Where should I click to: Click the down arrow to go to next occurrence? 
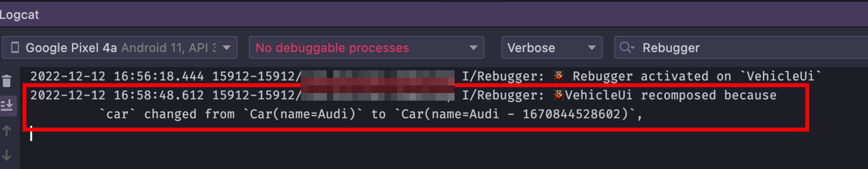point(7,155)
